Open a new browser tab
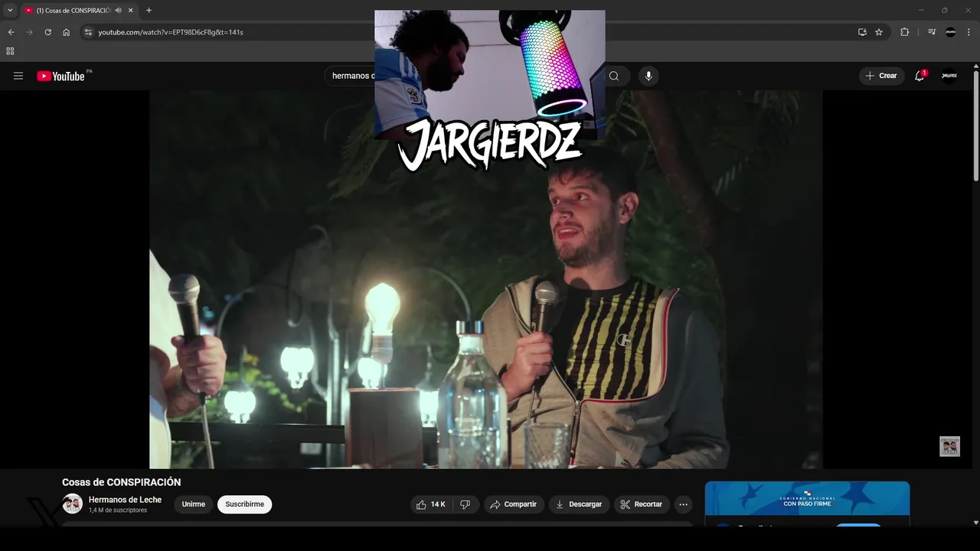This screenshot has width=980, height=551. click(x=149, y=10)
